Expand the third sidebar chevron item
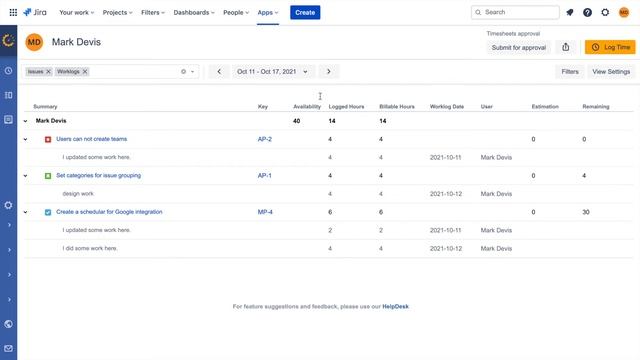Viewport: 640px width, 360px height. (9, 275)
